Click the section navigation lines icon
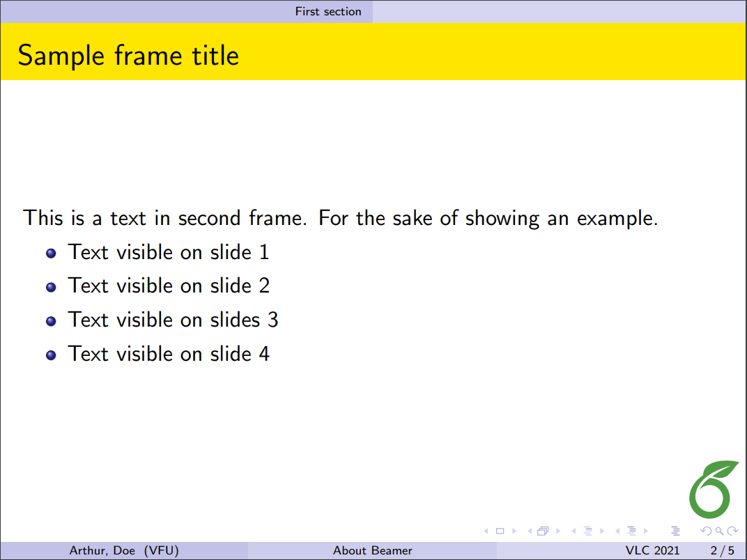This screenshot has width=747, height=560. [632, 531]
